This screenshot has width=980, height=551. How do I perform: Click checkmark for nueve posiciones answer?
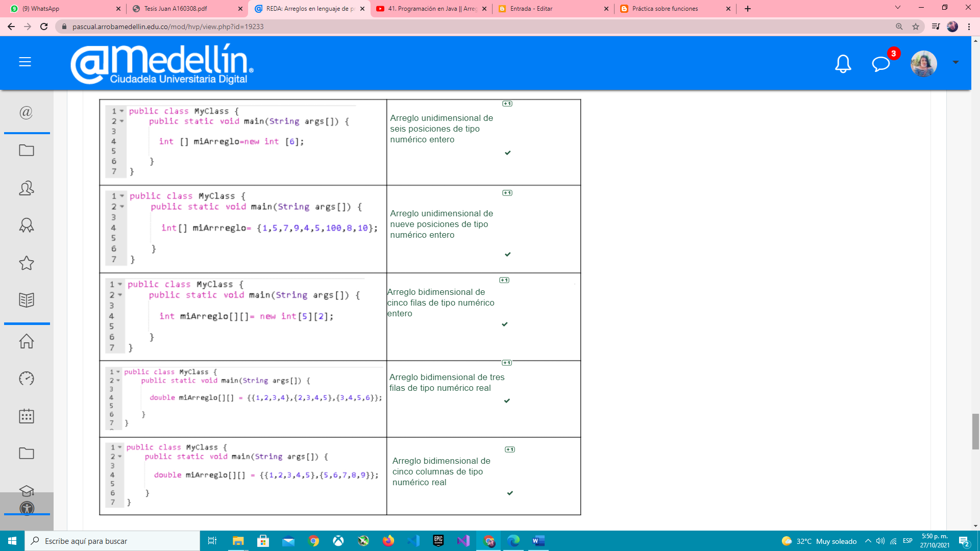[x=507, y=254]
